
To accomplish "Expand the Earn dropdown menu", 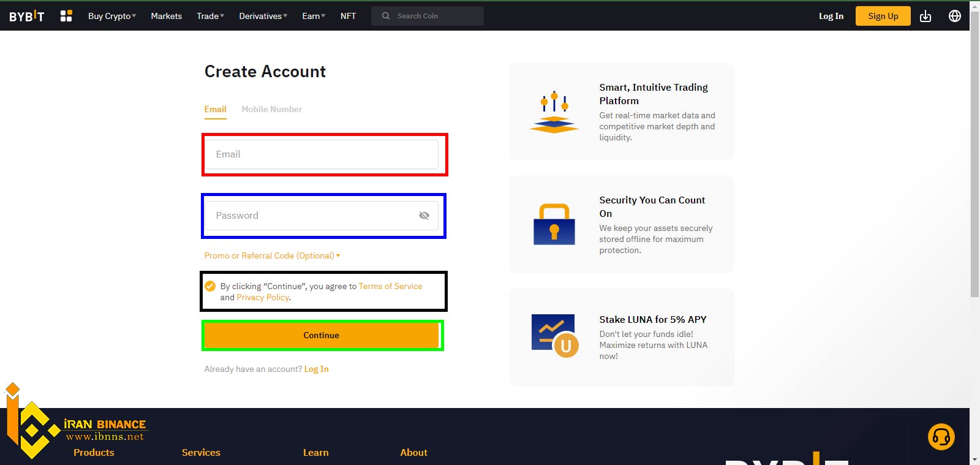I will (x=314, y=16).
